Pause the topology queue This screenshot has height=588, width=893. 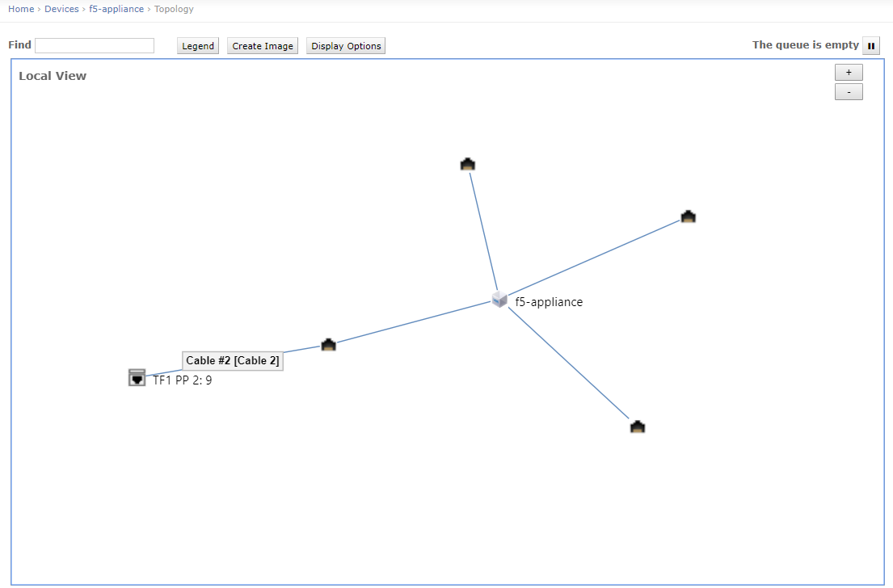(871, 46)
